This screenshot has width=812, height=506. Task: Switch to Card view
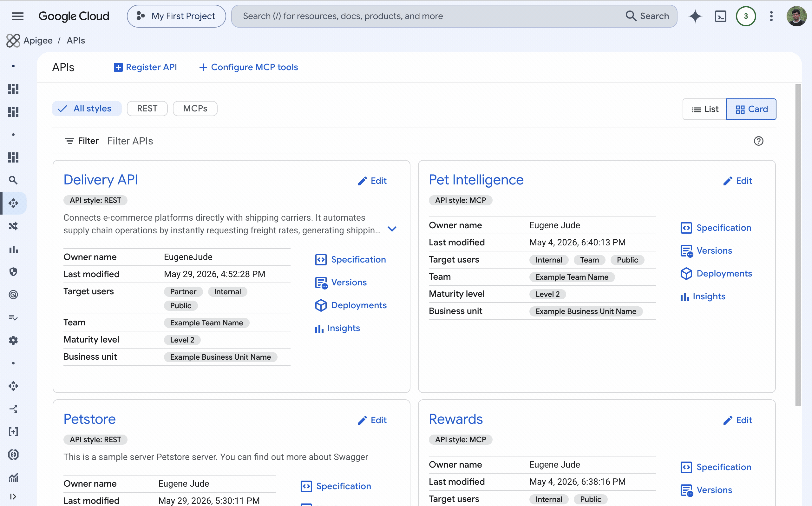click(751, 109)
